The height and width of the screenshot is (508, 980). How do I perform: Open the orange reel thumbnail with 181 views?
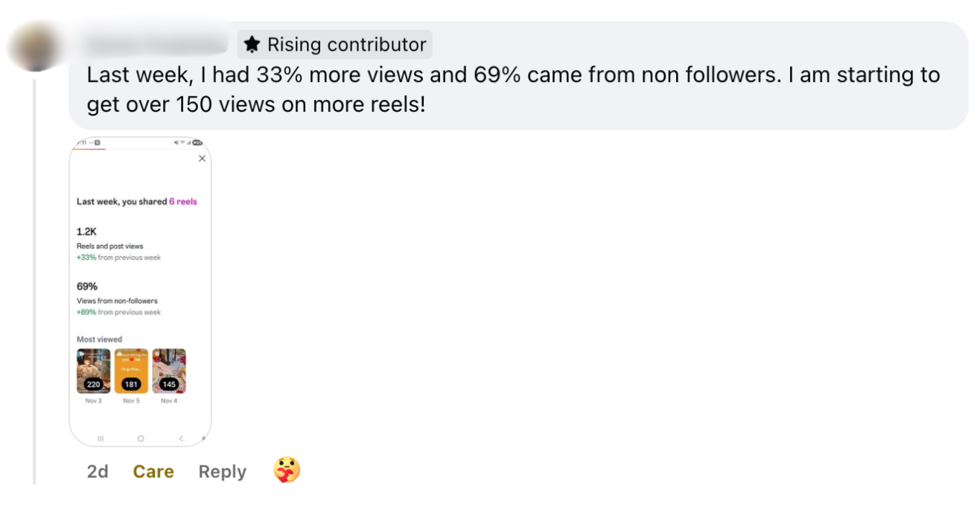point(131,370)
